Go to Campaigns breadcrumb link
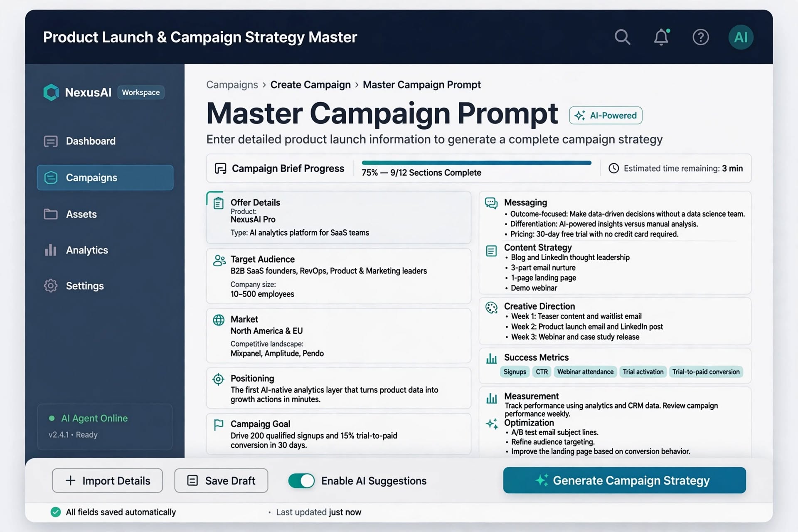 [x=232, y=85]
